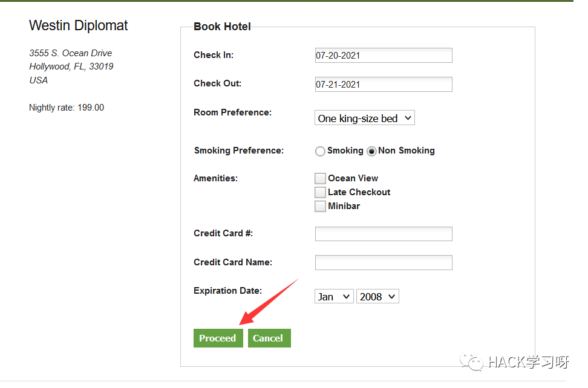Expand the expiration year dropdown showing 2008
Viewport: 588px width, 388px height.
click(x=377, y=297)
